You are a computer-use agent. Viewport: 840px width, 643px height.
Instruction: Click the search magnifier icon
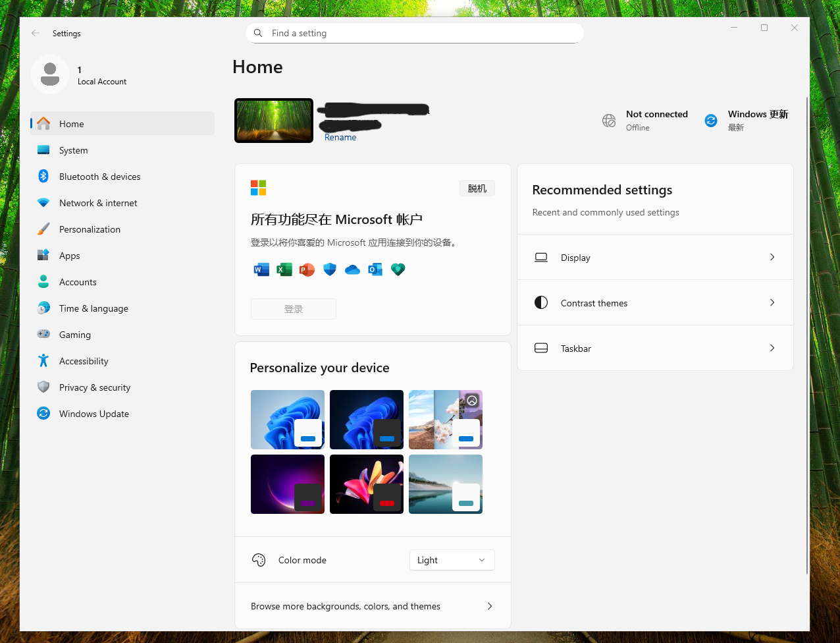pyautogui.click(x=258, y=33)
